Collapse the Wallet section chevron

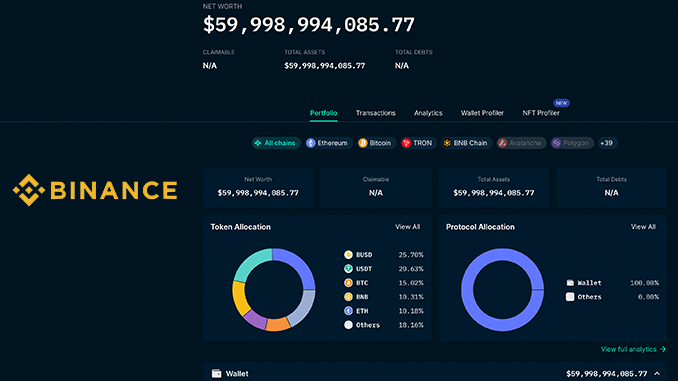pyautogui.click(x=657, y=374)
